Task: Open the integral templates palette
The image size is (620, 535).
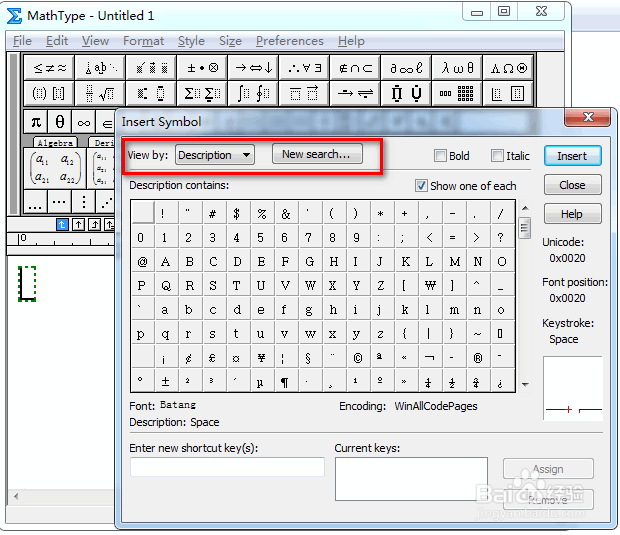Action: [253, 93]
